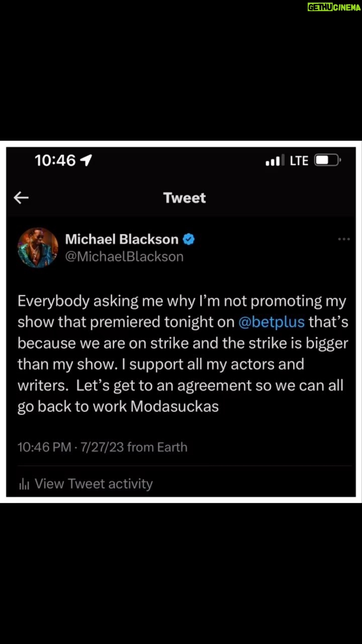Open the @betplus mention link
The image size is (362, 644).
click(x=271, y=322)
